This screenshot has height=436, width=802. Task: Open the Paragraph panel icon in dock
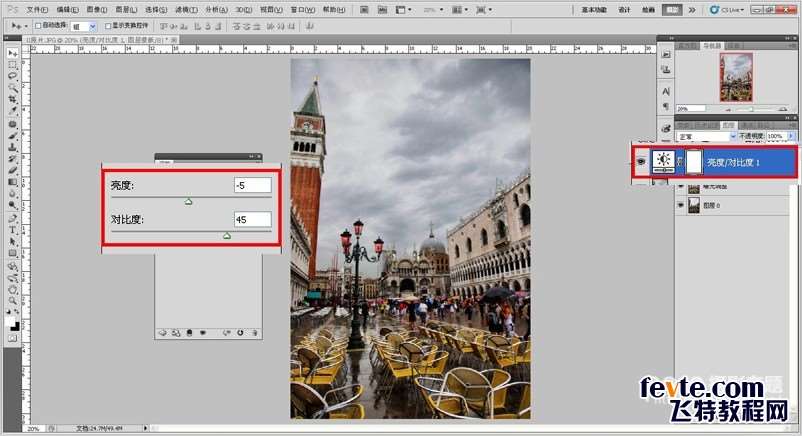666,106
